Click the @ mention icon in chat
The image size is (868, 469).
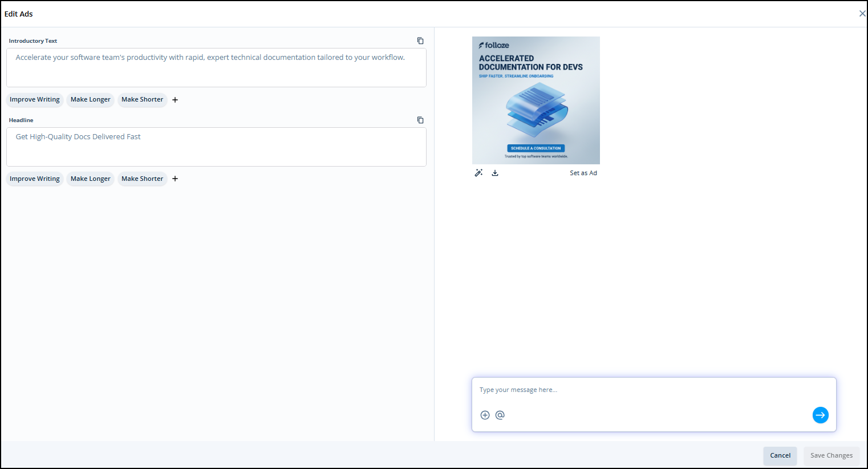(500, 415)
